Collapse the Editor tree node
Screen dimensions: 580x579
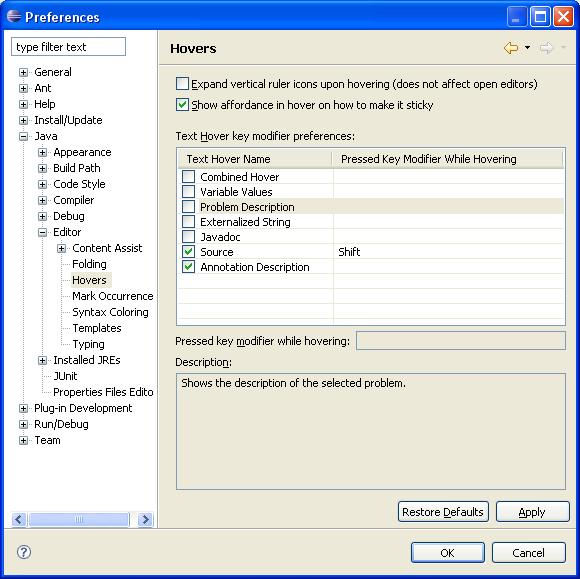[43, 232]
